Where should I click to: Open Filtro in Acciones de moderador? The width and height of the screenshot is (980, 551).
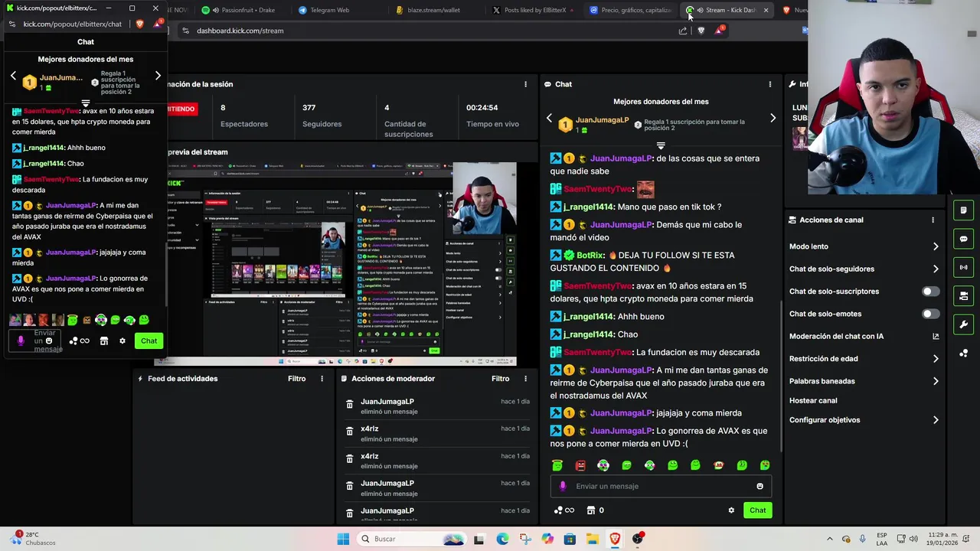(500, 379)
